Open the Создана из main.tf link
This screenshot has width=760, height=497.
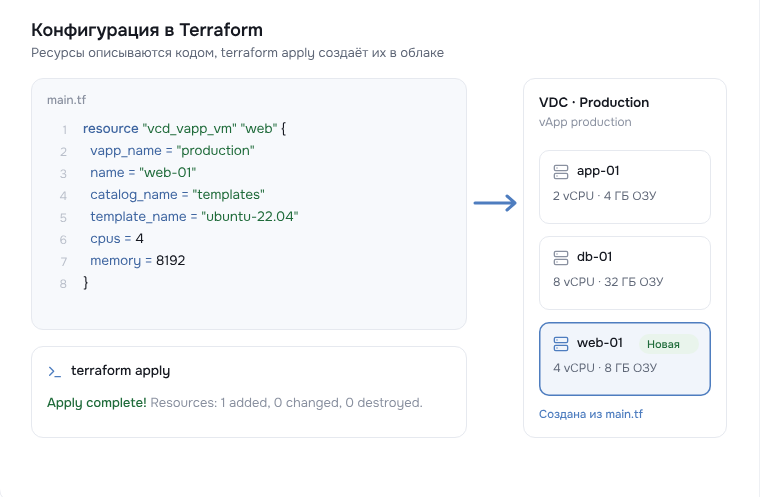[x=591, y=414]
